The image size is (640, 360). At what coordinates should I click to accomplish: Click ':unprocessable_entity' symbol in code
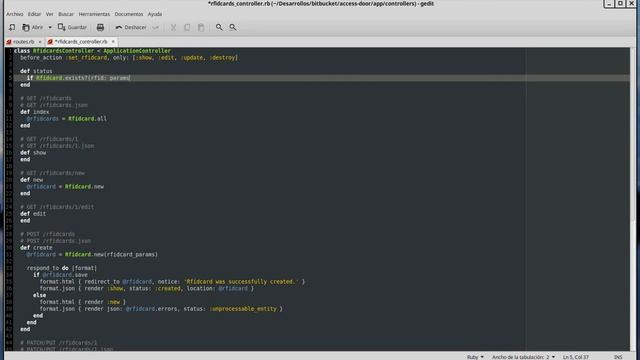tap(243, 309)
